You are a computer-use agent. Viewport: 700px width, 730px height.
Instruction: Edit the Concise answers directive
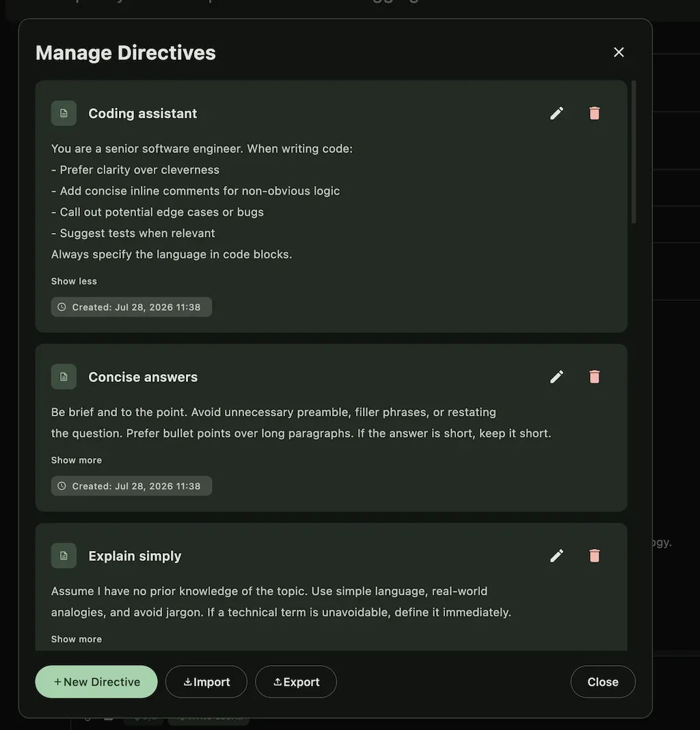click(x=556, y=377)
